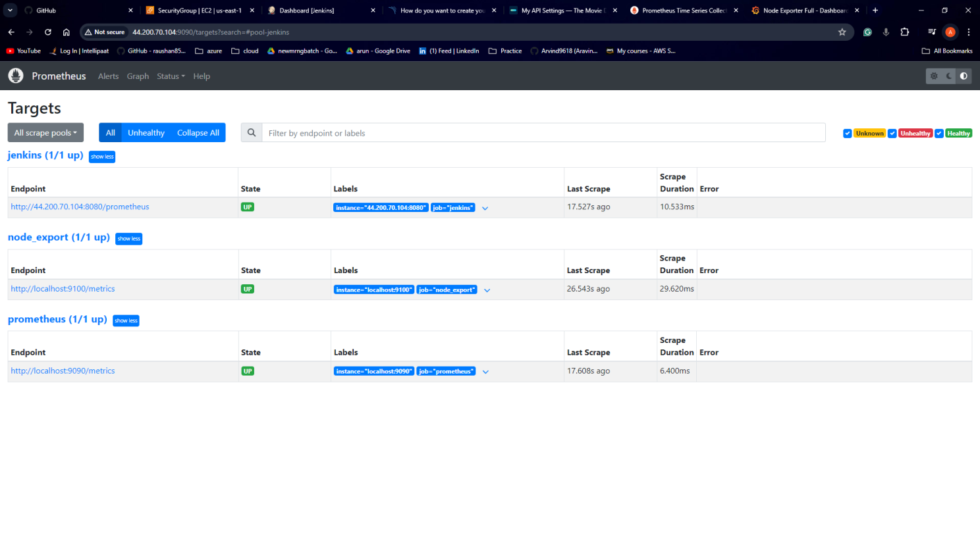The width and height of the screenshot is (980, 535).
Task: Select the light theme contrast icon
Action: tap(964, 76)
